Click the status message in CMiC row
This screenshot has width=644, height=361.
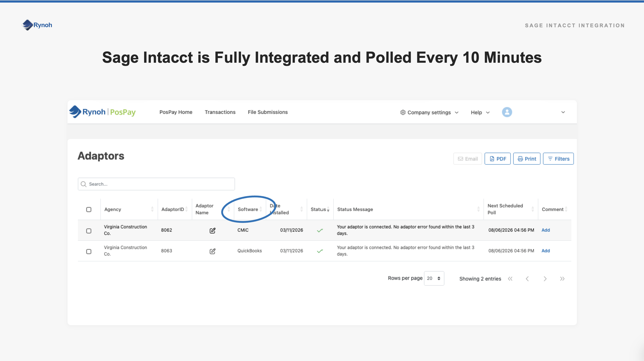click(406, 230)
